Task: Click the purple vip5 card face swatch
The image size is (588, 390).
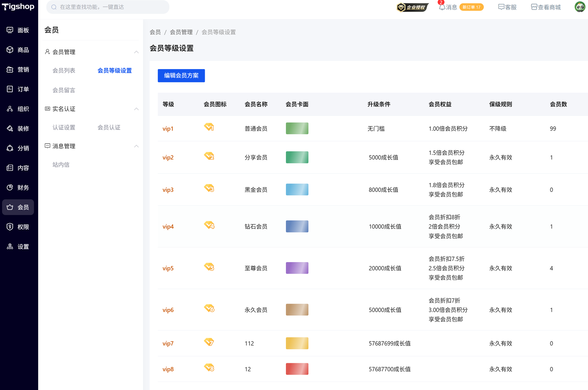Action: tap(297, 268)
